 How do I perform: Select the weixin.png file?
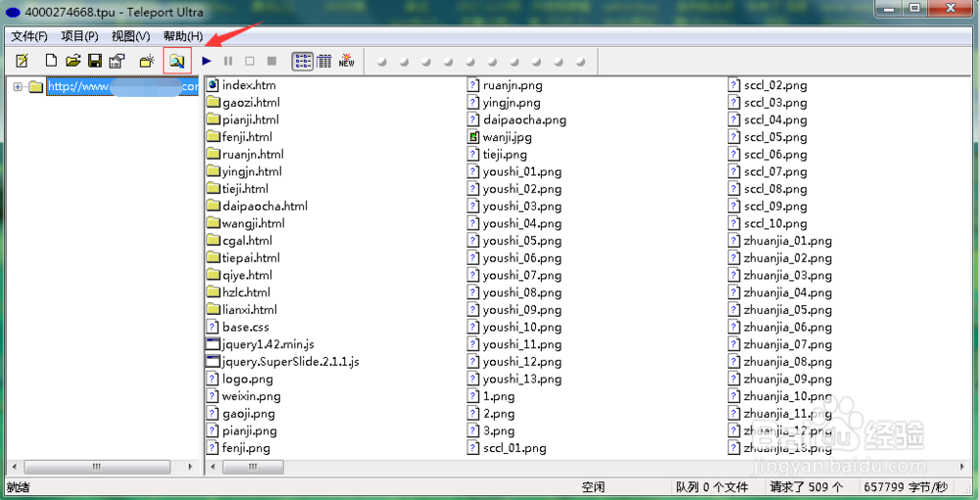[244, 396]
